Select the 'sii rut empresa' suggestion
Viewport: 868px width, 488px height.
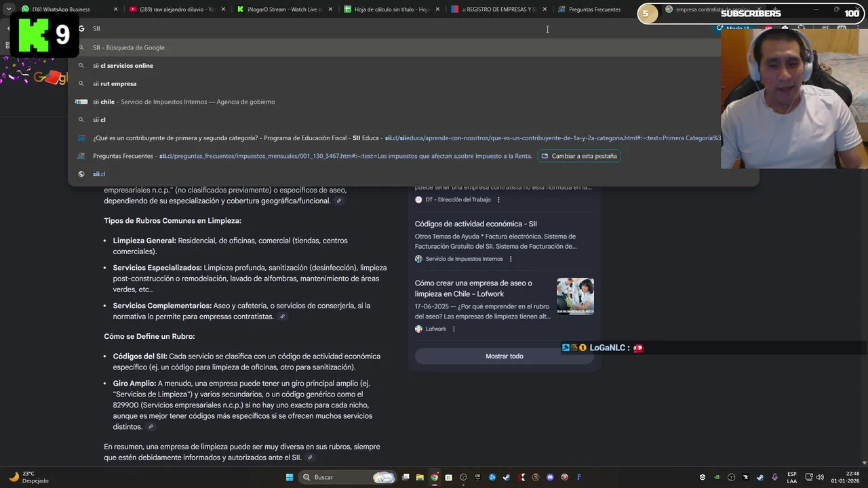click(x=393, y=83)
